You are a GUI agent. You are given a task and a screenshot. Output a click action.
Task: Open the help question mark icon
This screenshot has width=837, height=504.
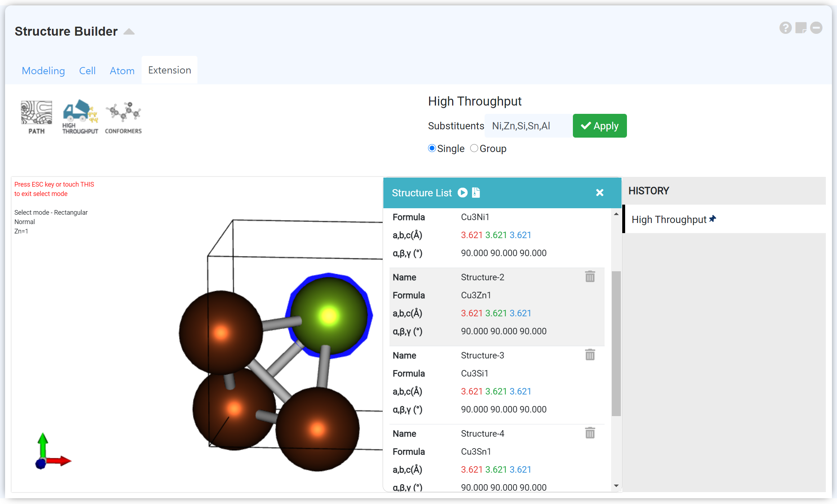pyautogui.click(x=785, y=28)
